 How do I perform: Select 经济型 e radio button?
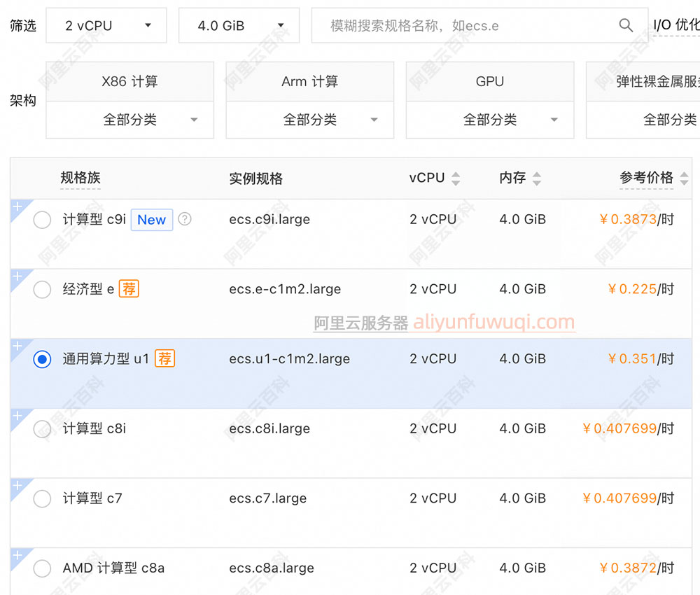42,289
